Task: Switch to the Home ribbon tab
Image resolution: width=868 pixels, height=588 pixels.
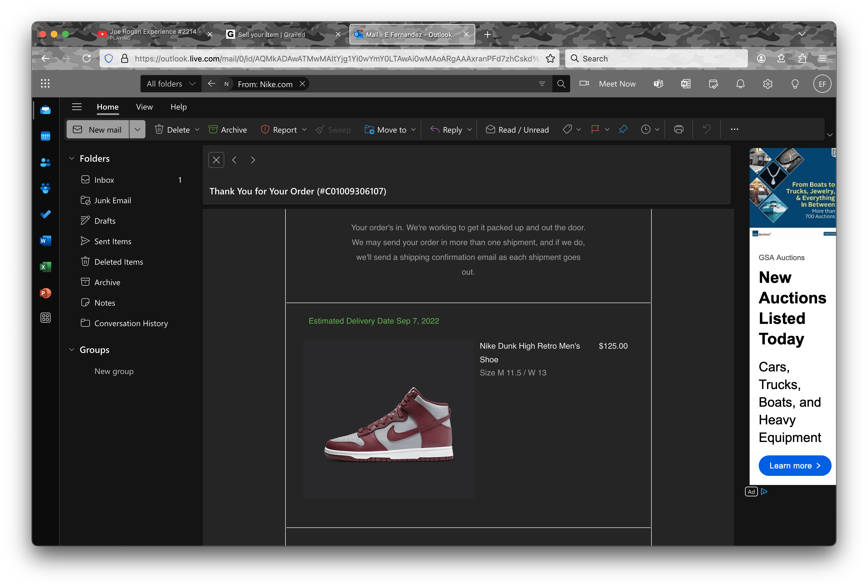Action: (108, 107)
